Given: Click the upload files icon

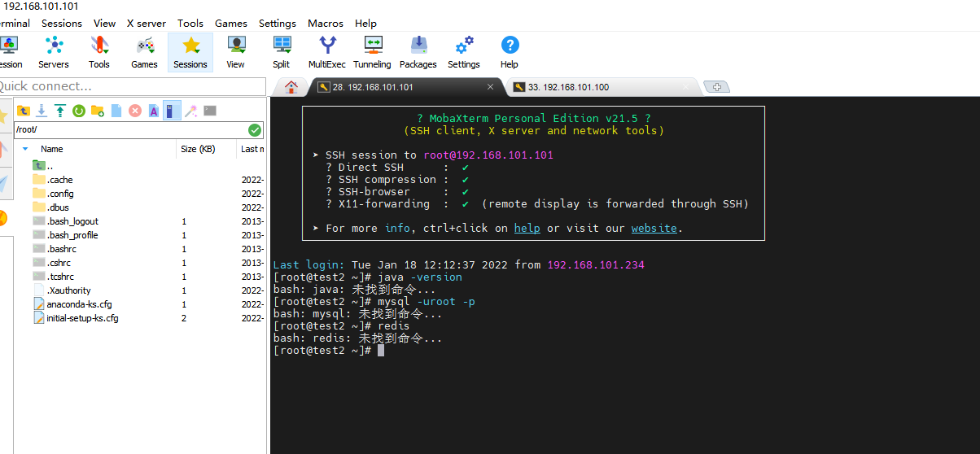Looking at the screenshot, I should [x=60, y=111].
